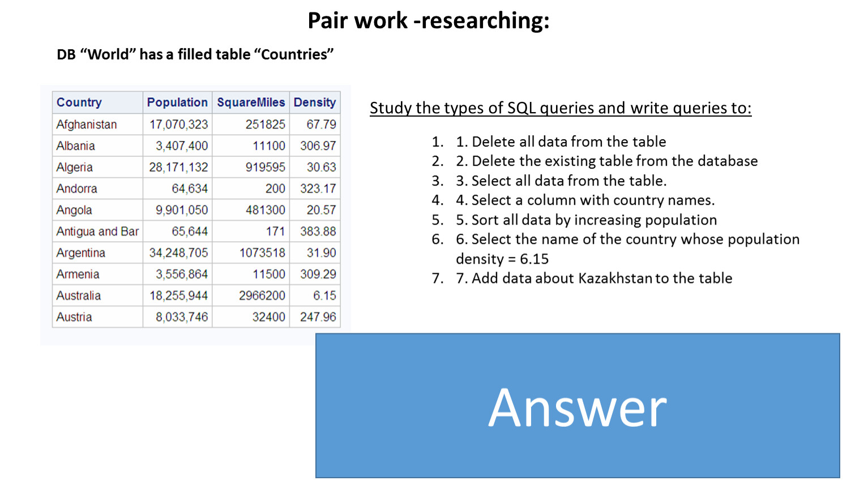Click density value 383.88
The width and height of the screenshot is (868, 489).
pyautogui.click(x=318, y=231)
